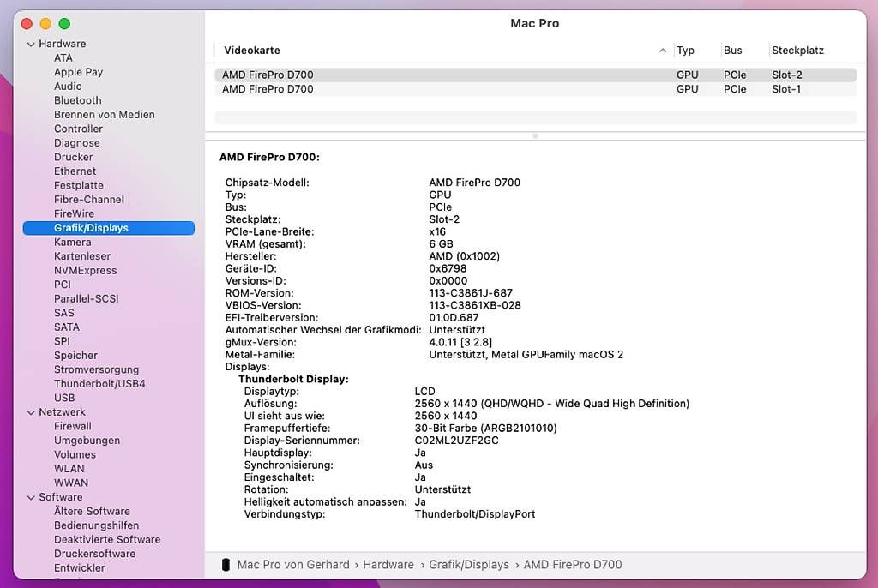The image size is (878, 588).
Task: Select WLAN in the sidebar
Action: (x=69, y=469)
